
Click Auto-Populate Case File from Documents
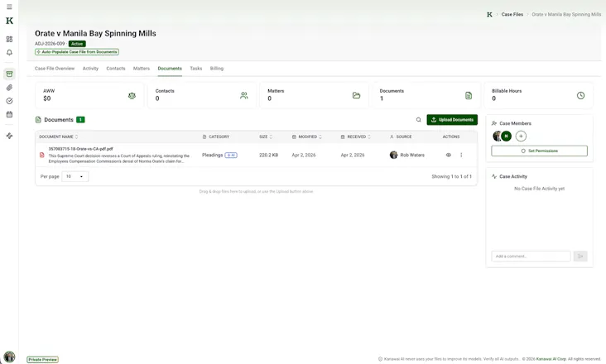click(x=77, y=52)
